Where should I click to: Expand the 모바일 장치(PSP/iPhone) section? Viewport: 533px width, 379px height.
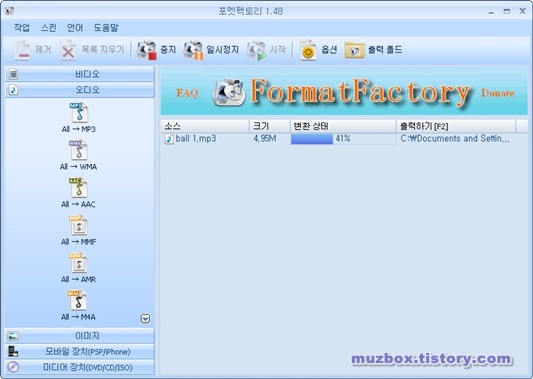tap(80, 351)
